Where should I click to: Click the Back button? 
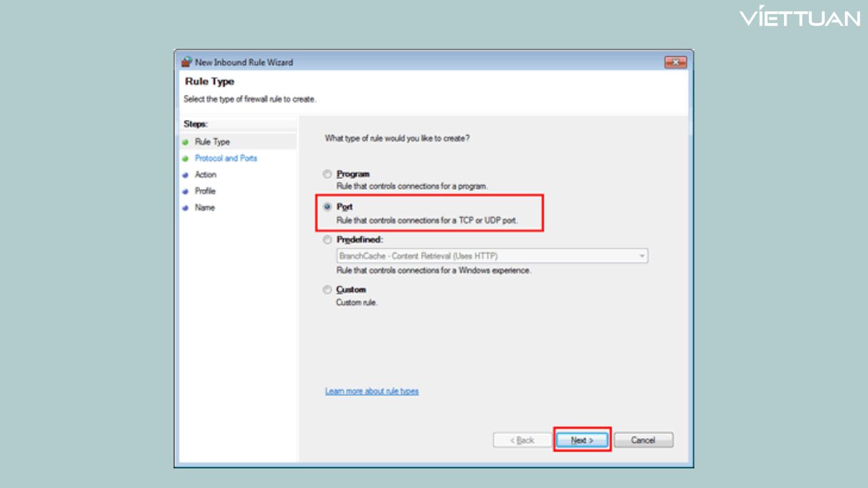tap(521, 440)
